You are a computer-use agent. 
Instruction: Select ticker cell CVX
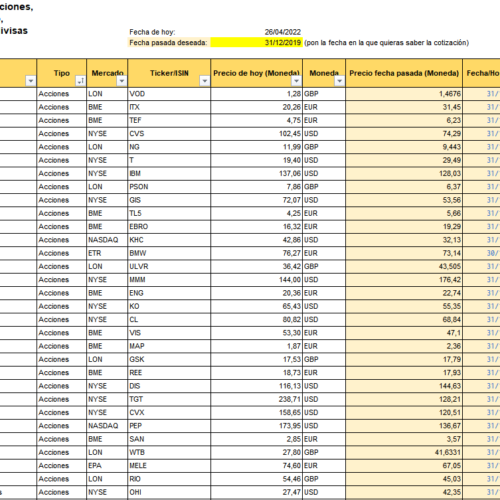[169, 413]
